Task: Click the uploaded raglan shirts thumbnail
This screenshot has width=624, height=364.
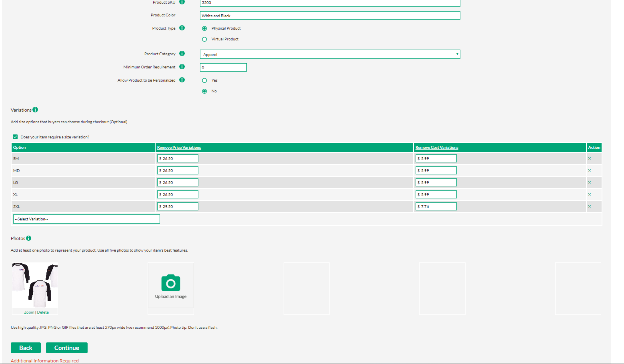Action: click(x=35, y=285)
